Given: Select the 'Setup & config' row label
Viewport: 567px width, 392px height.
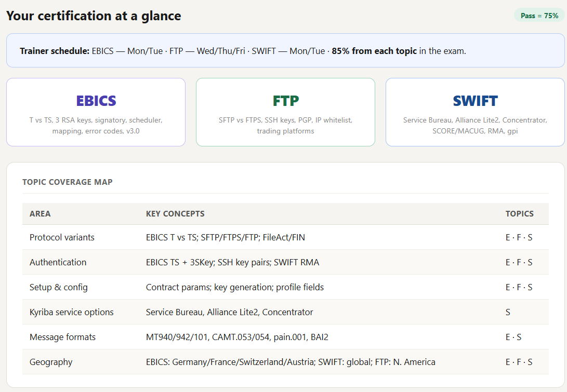Looking at the screenshot, I should (59, 287).
